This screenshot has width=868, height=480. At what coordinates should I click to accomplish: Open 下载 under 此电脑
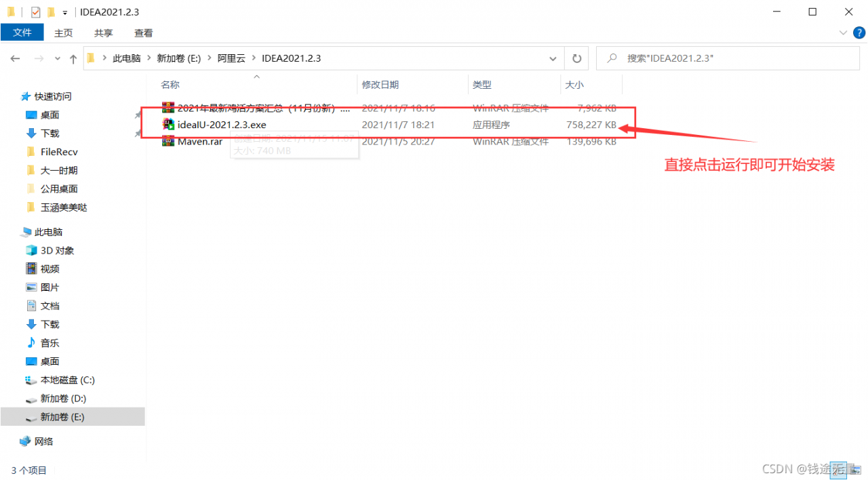[50, 324]
